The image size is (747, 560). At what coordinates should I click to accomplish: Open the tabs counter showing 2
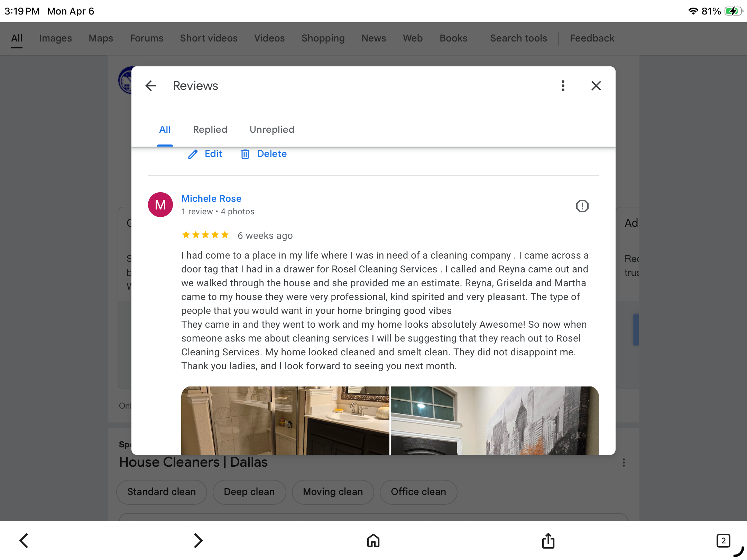tap(723, 541)
